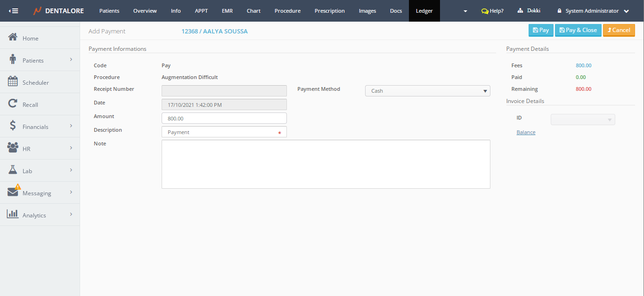
Task: Follow the Balance link
Action: (x=526, y=132)
